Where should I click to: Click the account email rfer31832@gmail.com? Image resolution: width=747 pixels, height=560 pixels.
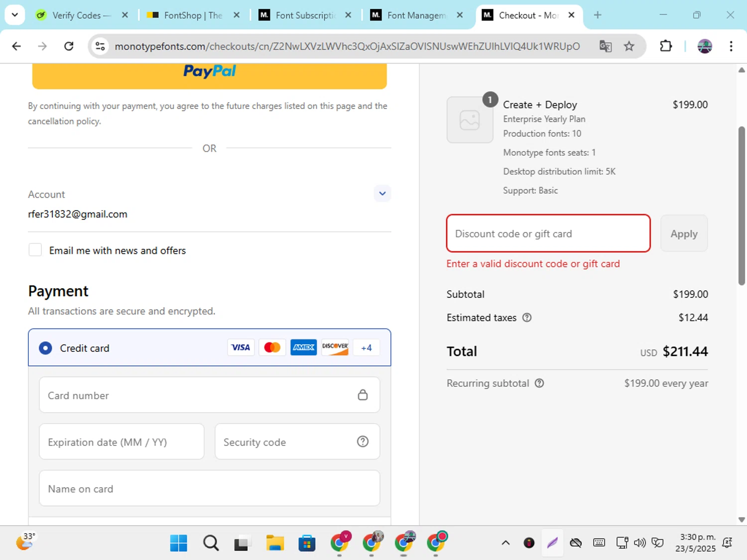(78, 214)
